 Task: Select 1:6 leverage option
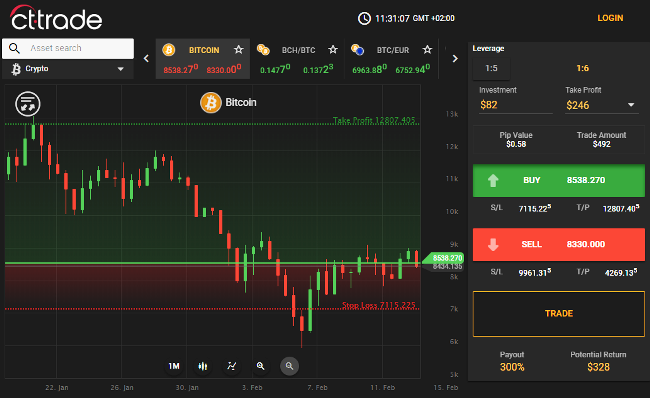tap(582, 68)
